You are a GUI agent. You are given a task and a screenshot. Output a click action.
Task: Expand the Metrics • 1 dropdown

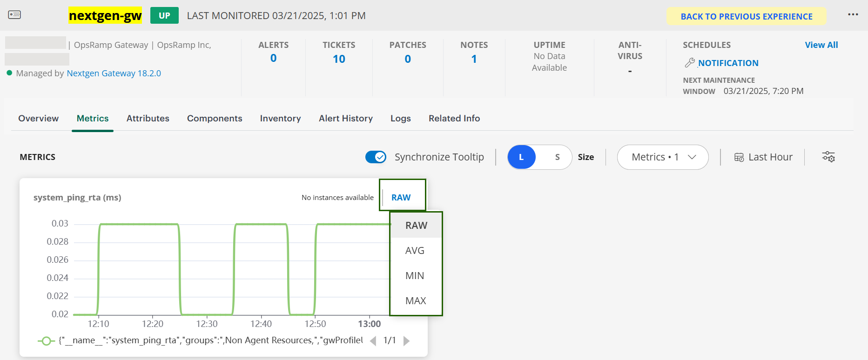click(x=663, y=157)
